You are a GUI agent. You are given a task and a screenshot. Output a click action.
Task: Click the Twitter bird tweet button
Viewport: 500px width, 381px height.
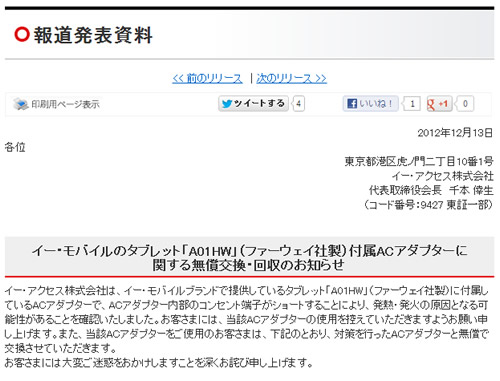(x=253, y=104)
